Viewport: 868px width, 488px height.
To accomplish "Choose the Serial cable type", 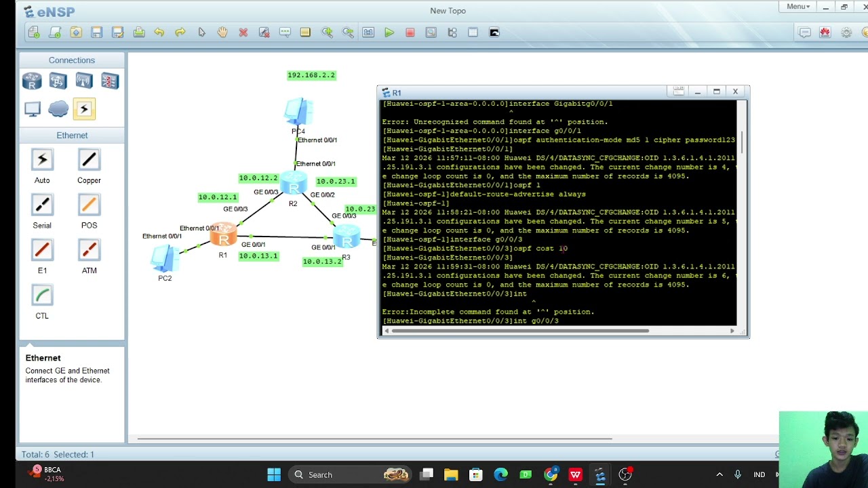I will [x=42, y=205].
